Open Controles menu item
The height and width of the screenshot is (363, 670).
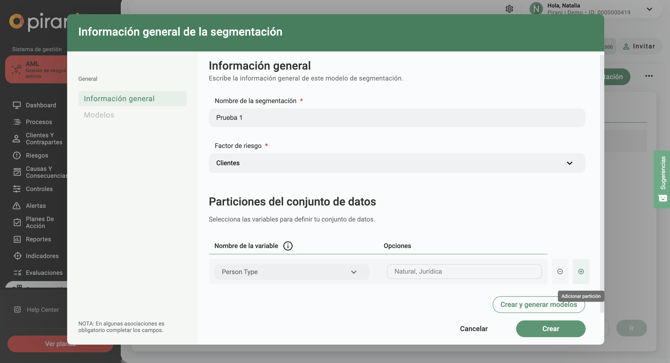click(39, 189)
